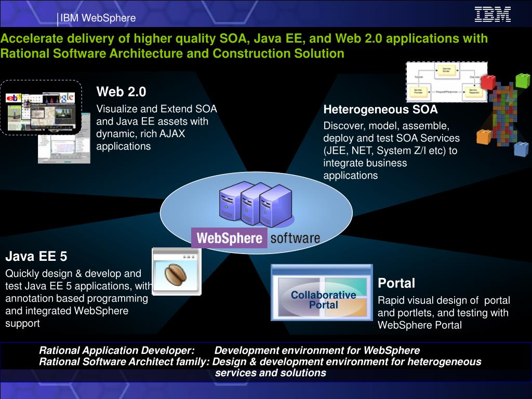Click the text 'WebSphere Portal'

tap(420, 325)
